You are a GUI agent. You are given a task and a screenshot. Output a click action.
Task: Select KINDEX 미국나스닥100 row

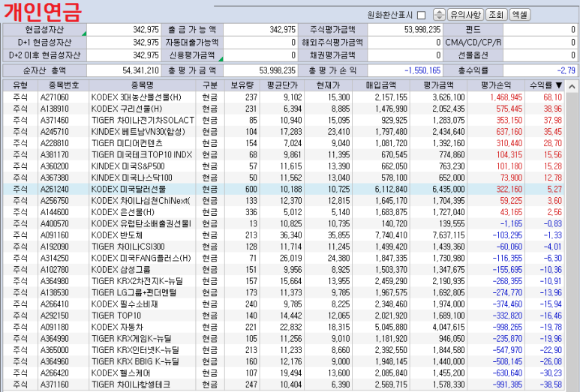point(284,178)
